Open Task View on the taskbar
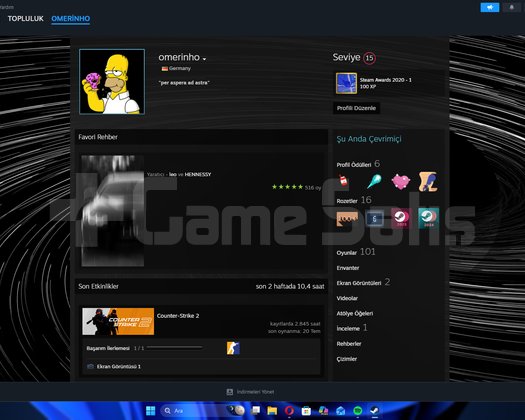525x420 pixels. point(255,411)
